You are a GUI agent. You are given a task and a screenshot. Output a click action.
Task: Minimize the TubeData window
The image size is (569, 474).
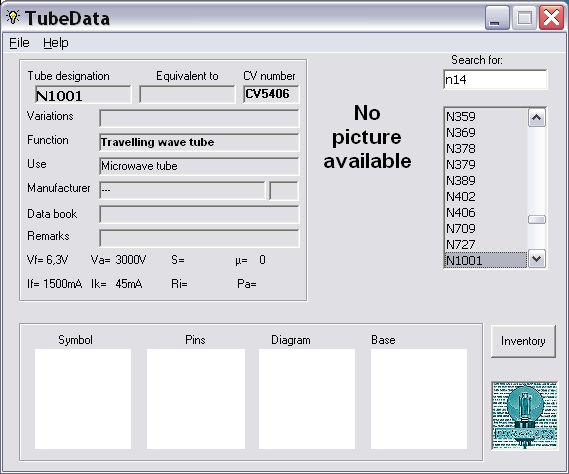click(x=497, y=18)
